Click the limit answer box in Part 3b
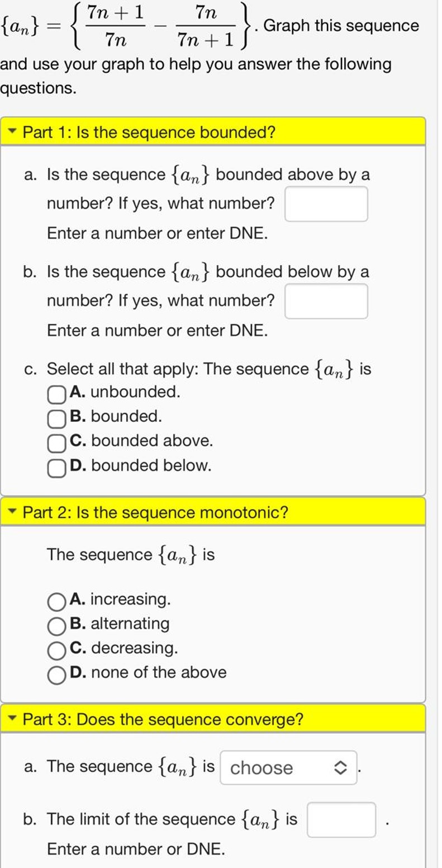 pos(343,820)
